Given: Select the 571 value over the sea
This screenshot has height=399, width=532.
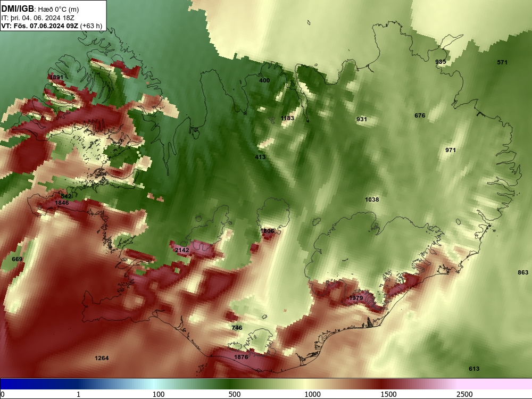Looking at the screenshot, I should [x=502, y=62].
